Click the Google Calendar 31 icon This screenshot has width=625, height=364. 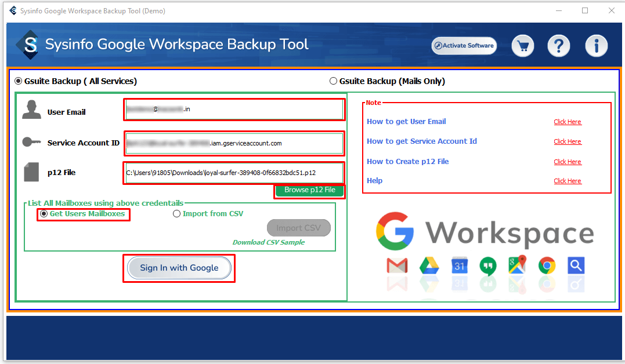point(459,265)
